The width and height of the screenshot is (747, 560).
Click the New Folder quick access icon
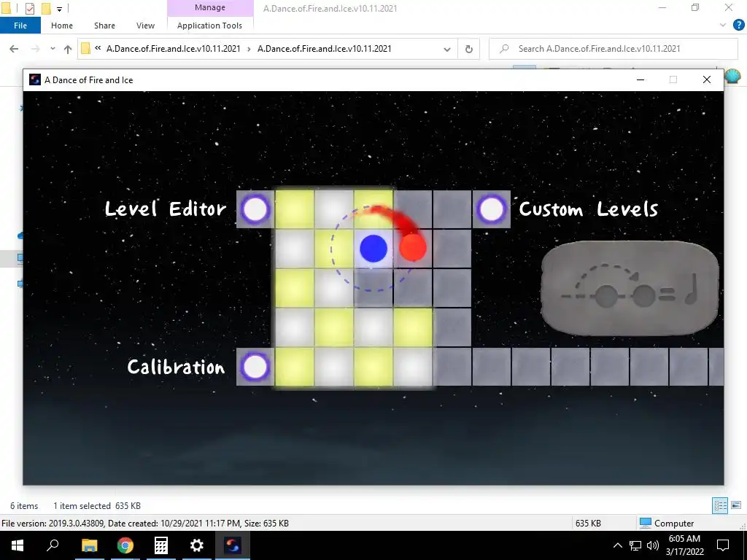click(46, 8)
